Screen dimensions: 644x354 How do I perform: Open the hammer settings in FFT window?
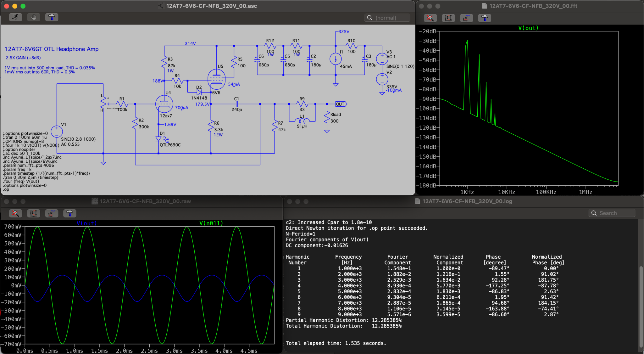[485, 18]
